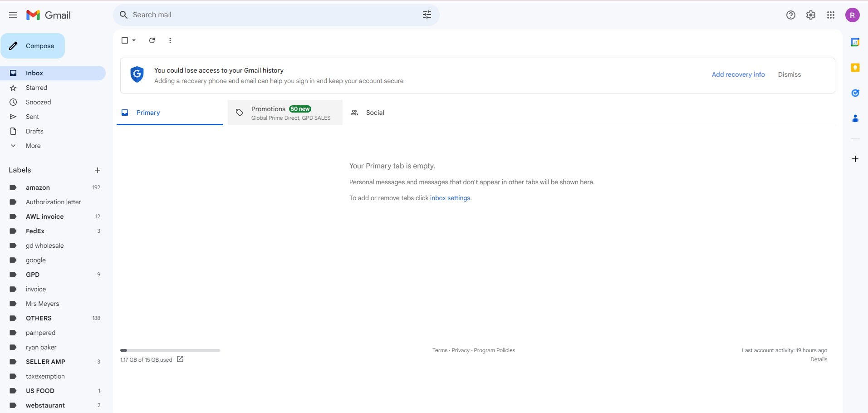Viewport: 868px width, 413px height.
Task: Open the GPD label
Action: tap(53, 275)
